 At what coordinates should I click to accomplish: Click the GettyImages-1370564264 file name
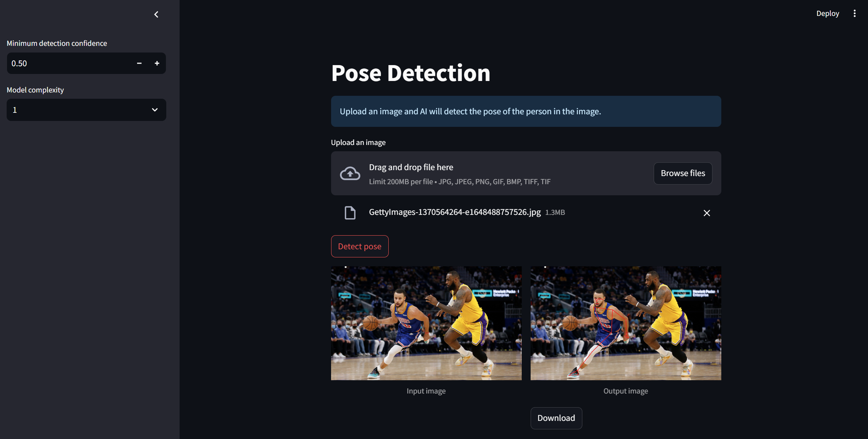coord(455,212)
